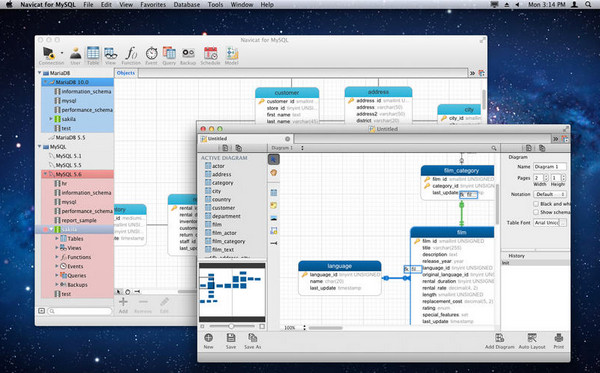Open the Notation Default dropdown
The height and width of the screenshot is (373, 600).
pos(550,194)
